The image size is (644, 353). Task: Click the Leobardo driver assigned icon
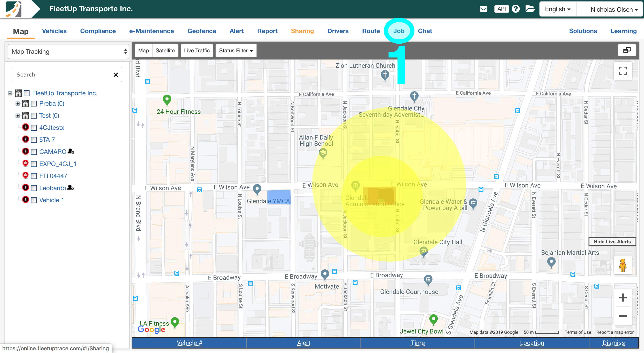[x=70, y=187]
